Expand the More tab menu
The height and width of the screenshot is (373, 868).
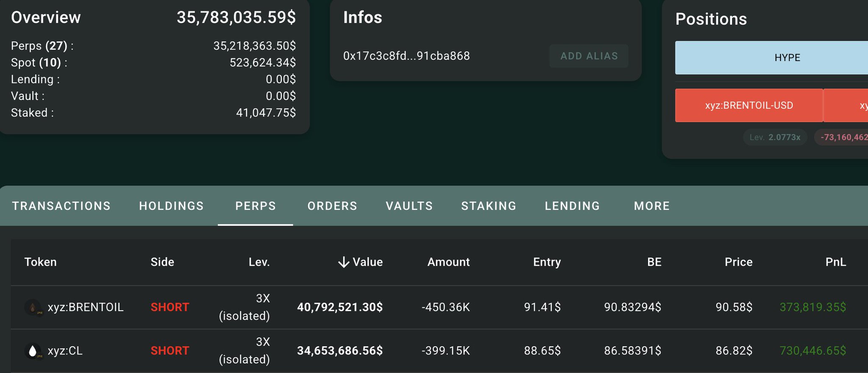pos(652,206)
